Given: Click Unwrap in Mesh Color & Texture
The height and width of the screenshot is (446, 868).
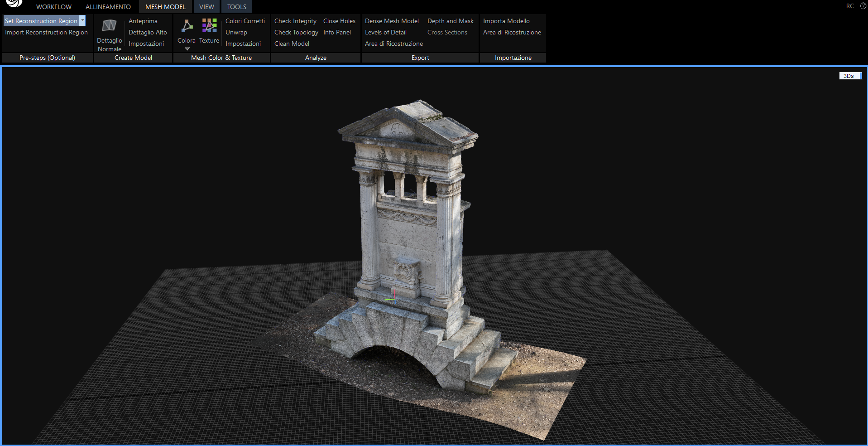Looking at the screenshot, I should tap(236, 32).
